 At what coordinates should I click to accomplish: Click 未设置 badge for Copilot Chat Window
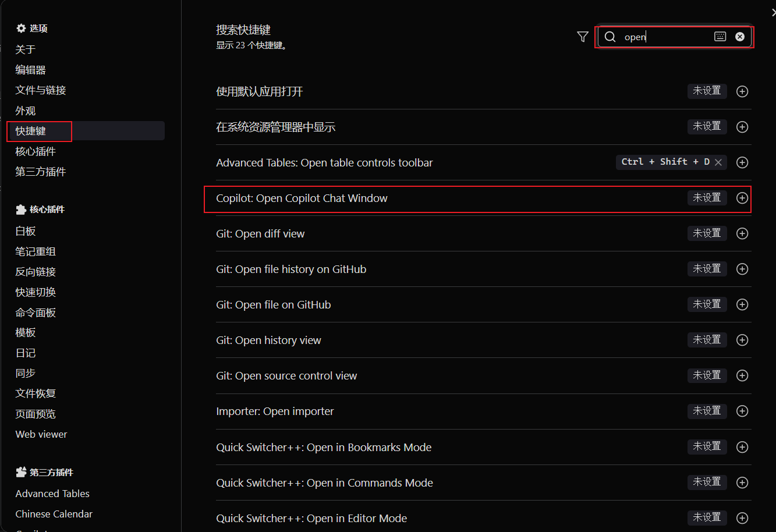click(x=707, y=198)
